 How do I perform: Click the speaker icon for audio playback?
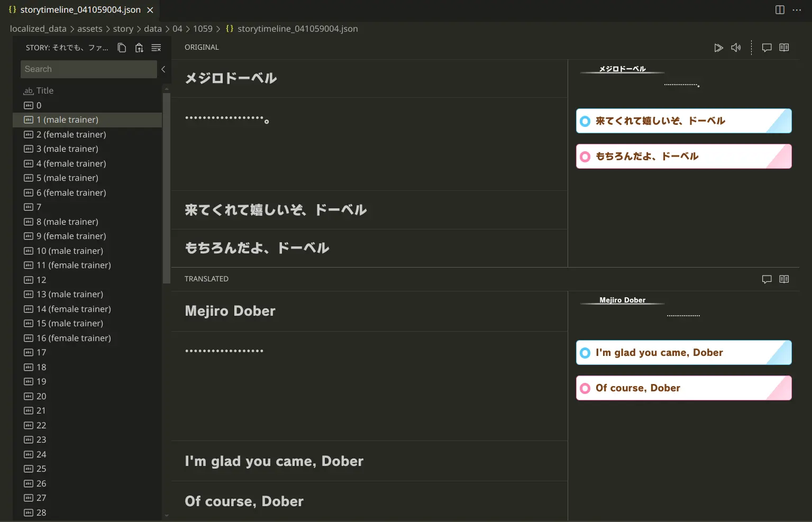point(736,48)
